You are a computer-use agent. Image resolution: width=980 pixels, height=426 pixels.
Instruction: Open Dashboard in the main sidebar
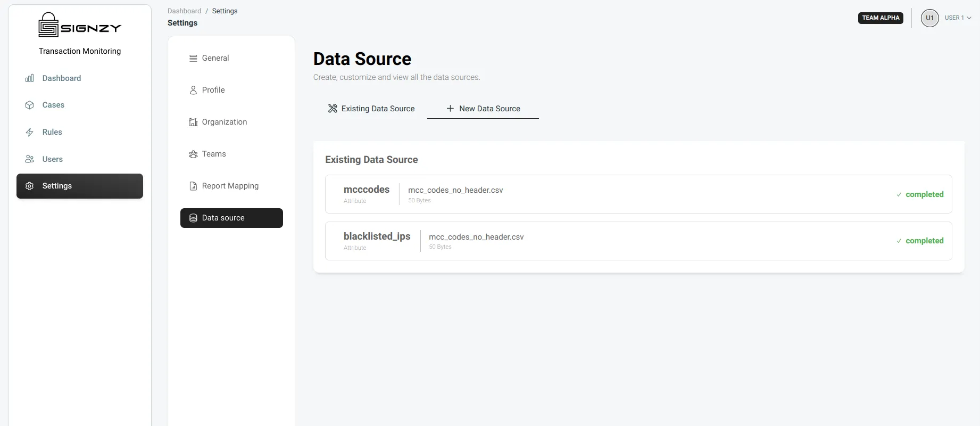click(80, 78)
